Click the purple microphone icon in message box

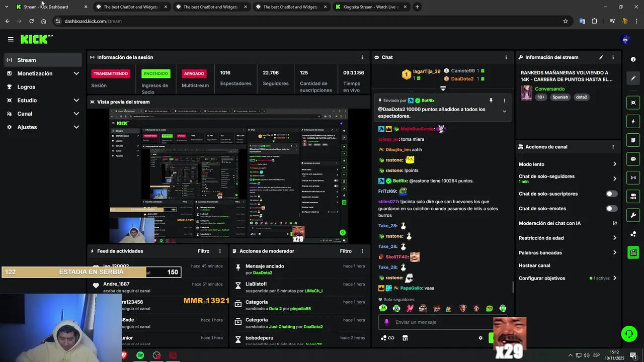(386, 322)
